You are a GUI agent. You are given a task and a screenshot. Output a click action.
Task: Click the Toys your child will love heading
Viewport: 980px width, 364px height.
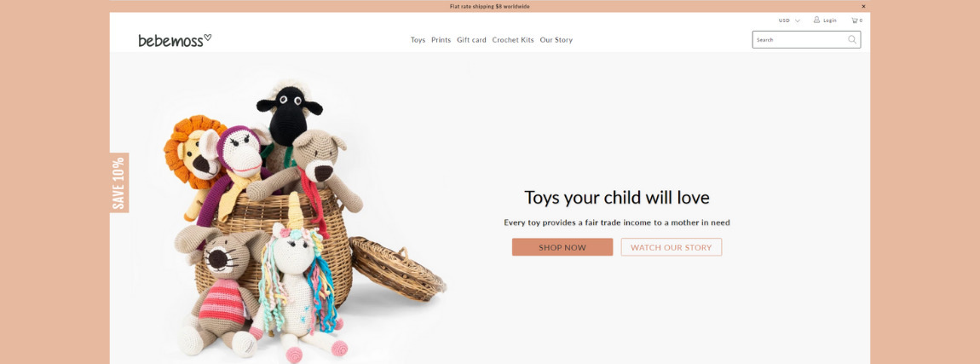click(617, 198)
